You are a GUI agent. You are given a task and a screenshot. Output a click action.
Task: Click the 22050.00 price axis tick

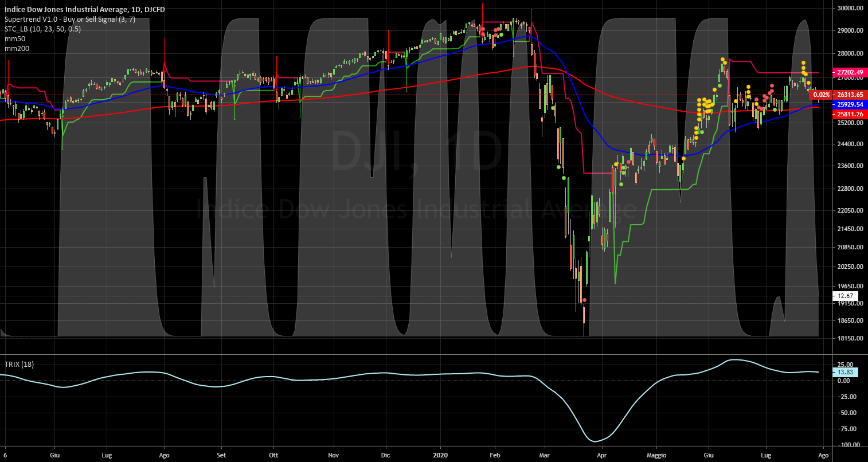[x=850, y=210]
